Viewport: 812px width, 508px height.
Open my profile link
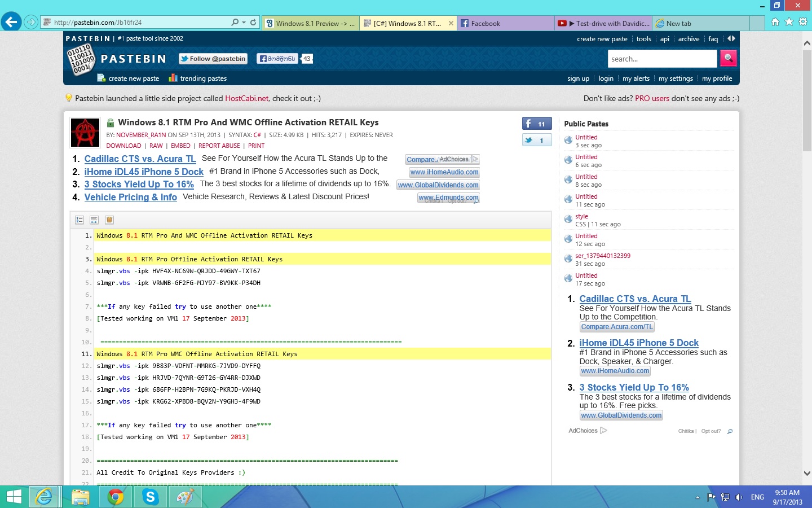tap(717, 78)
